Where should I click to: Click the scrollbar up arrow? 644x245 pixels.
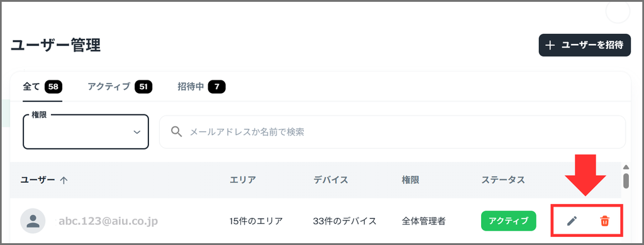(x=626, y=167)
